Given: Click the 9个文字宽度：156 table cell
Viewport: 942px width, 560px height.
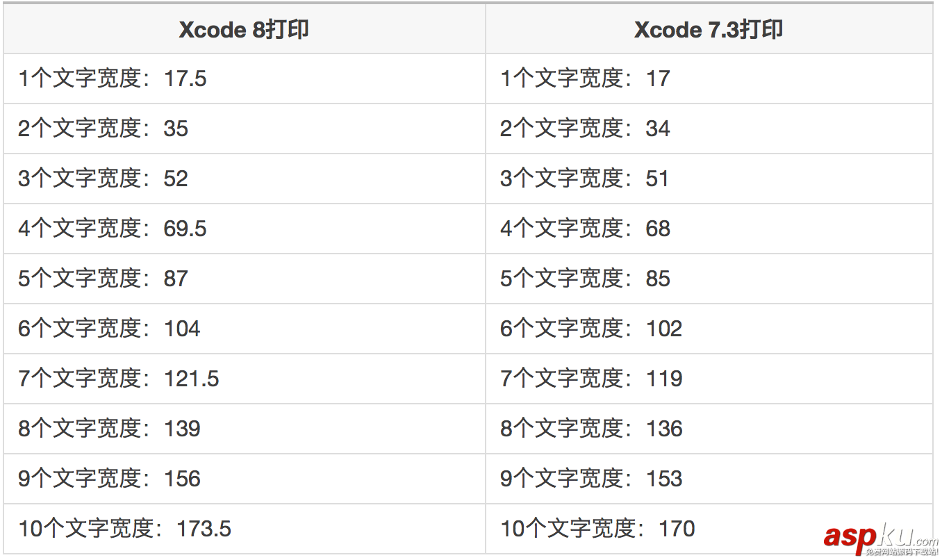Looking at the screenshot, I should tap(109, 479).
